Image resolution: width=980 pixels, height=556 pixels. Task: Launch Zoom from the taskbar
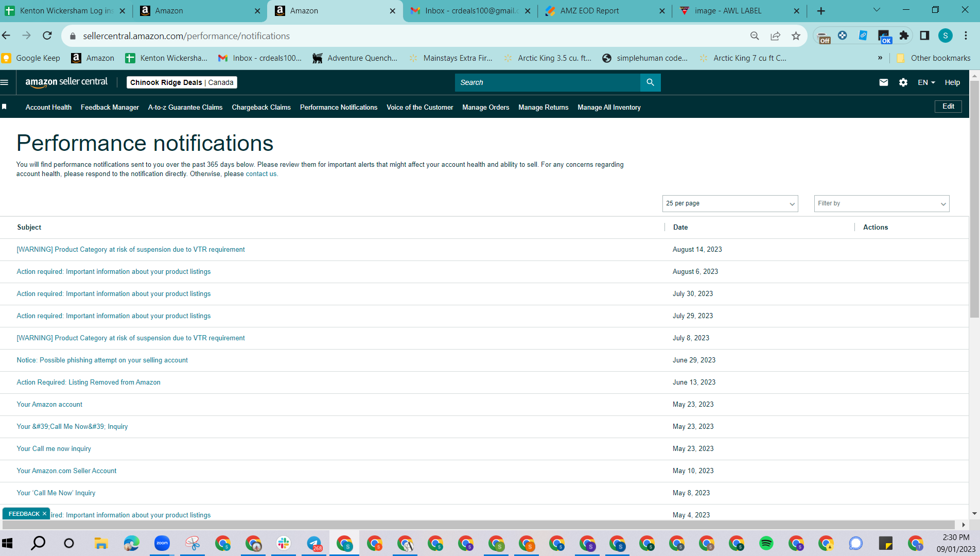coord(162,543)
